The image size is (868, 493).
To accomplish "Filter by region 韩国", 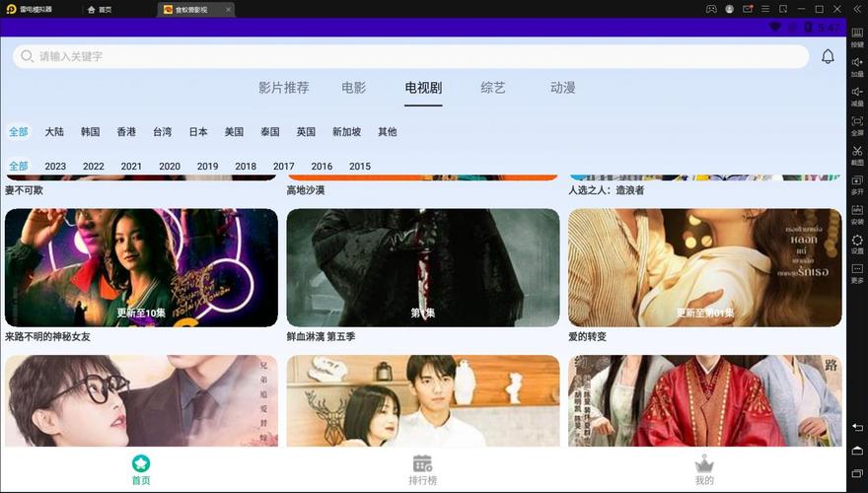I will [91, 132].
